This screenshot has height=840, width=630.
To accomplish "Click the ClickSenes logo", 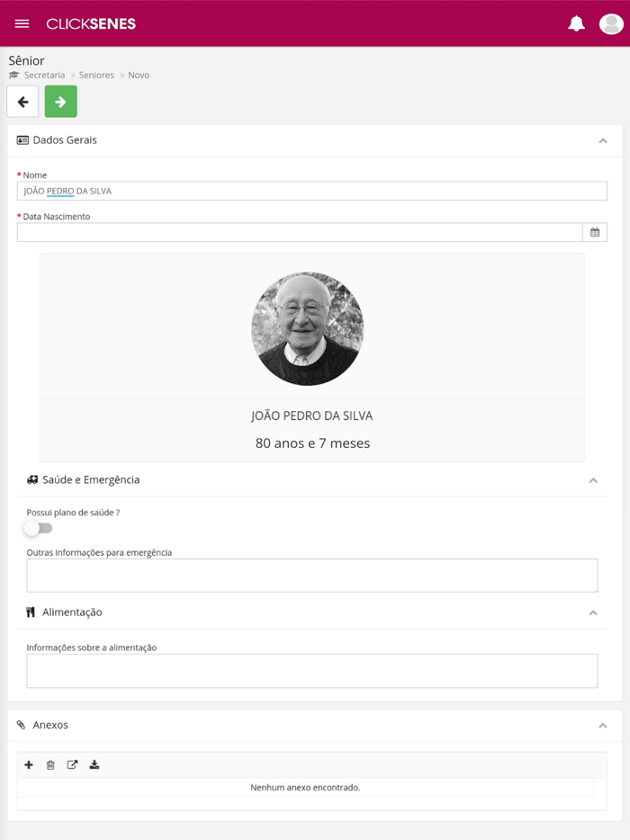I will [91, 23].
